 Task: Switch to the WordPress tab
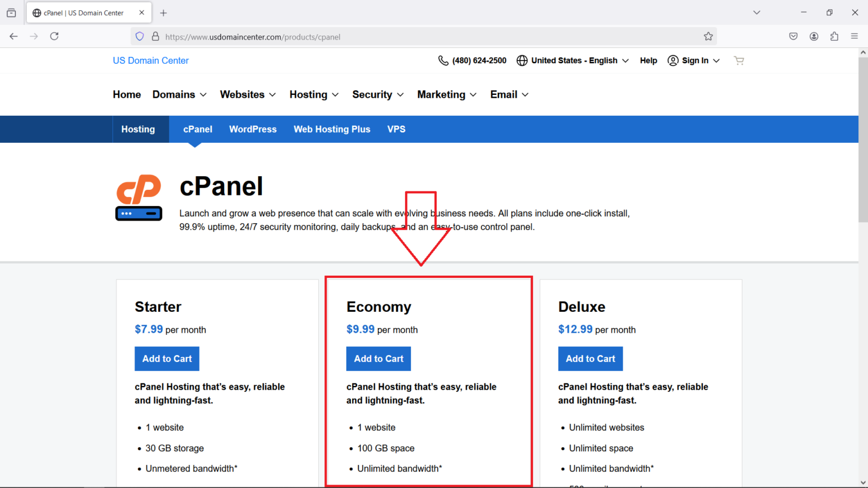coord(253,129)
